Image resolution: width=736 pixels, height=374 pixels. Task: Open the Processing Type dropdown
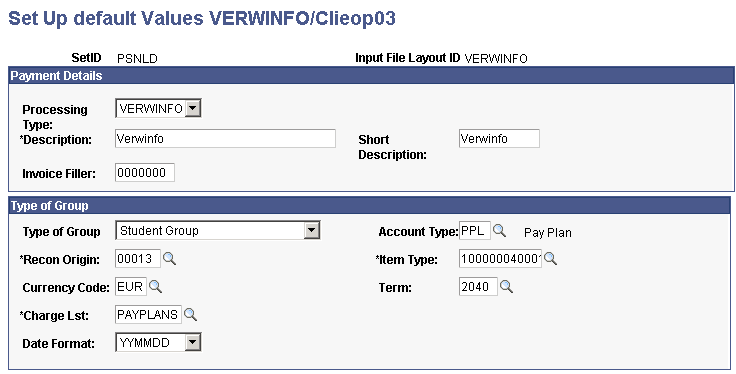point(158,108)
